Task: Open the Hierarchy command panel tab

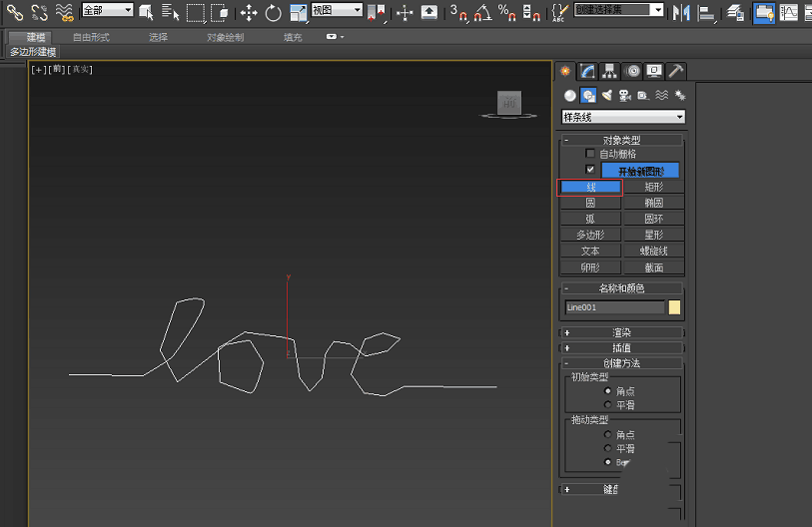Action: point(609,71)
